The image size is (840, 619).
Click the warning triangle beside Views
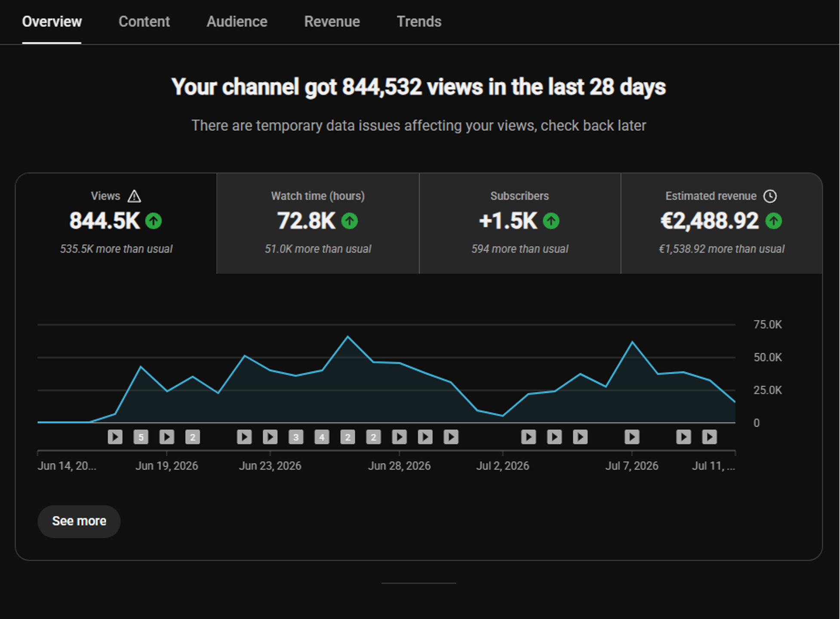(134, 196)
